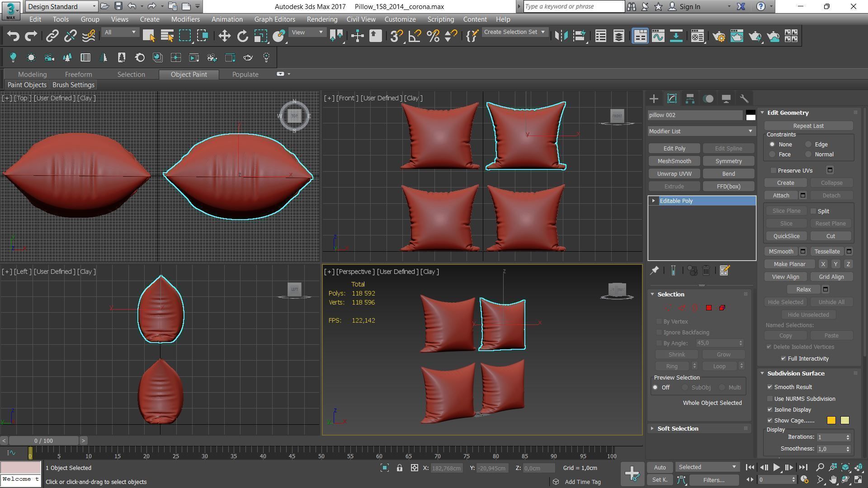Open the Design Standard workspace dropdown
Image resolution: width=868 pixels, height=488 pixels.
coord(61,6)
